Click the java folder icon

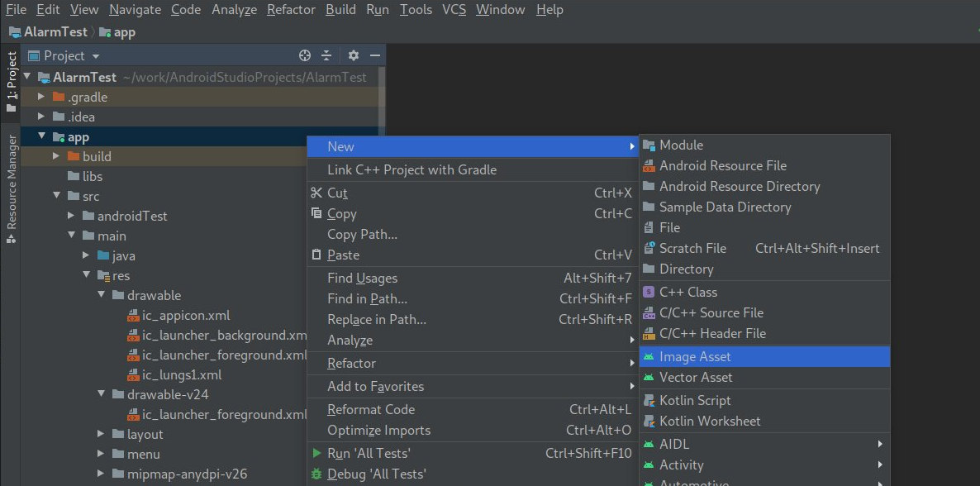[x=103, y=256]
